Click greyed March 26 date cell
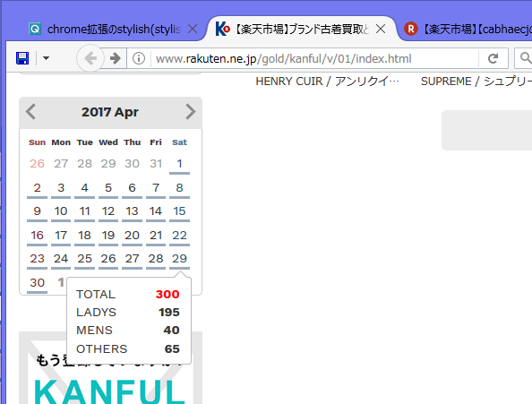The width and height of the screenshot is (532, 404). click(37, 164)
